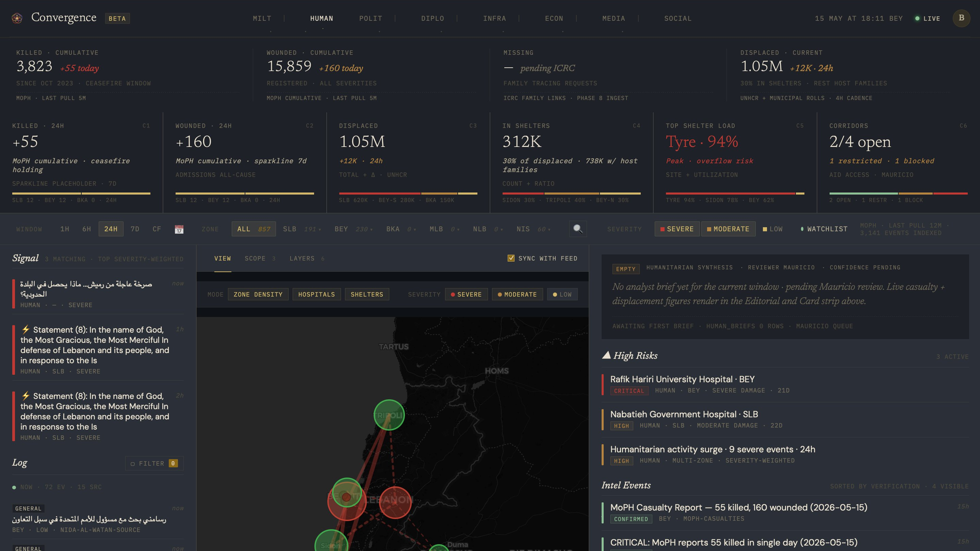
Task: Switch to the MEDIA tab
Action: pyautogui.click(x=614, y=18)
